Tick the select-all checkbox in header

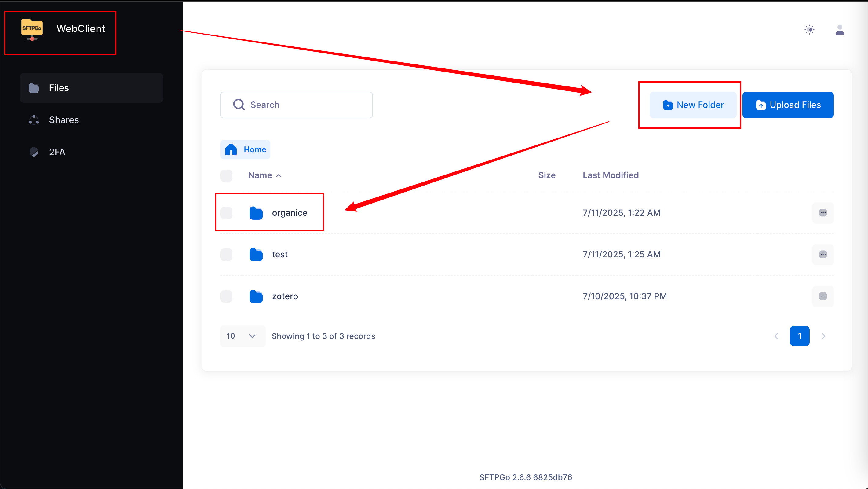[x=226, y=176]
